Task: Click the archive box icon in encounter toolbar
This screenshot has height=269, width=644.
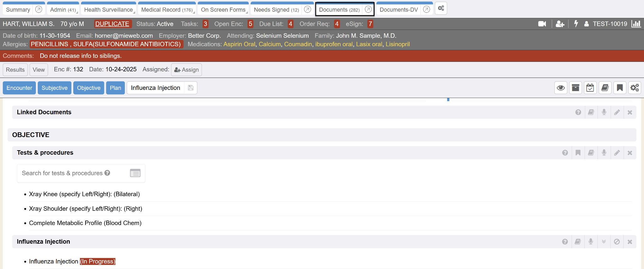Action: [575, 88]
